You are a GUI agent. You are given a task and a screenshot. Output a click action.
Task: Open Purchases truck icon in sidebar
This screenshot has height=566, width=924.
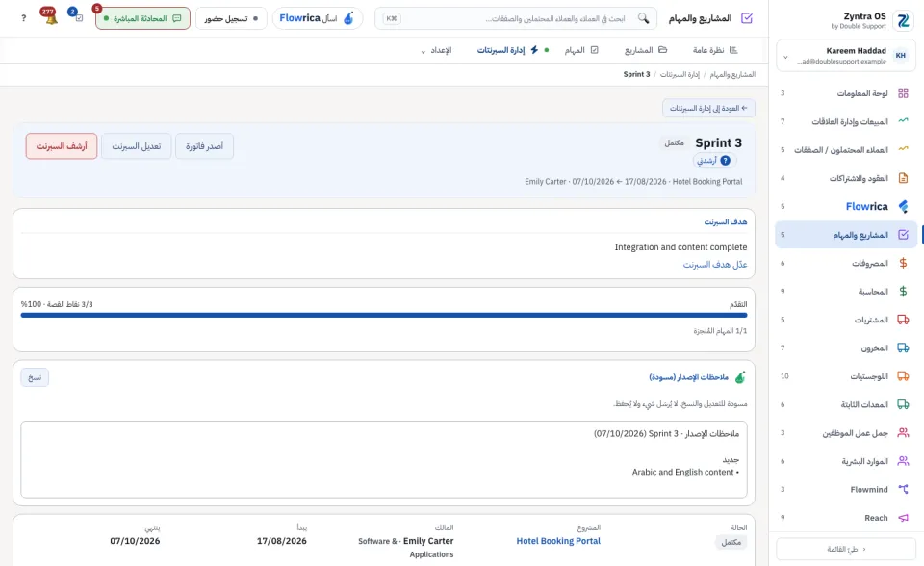903,320
